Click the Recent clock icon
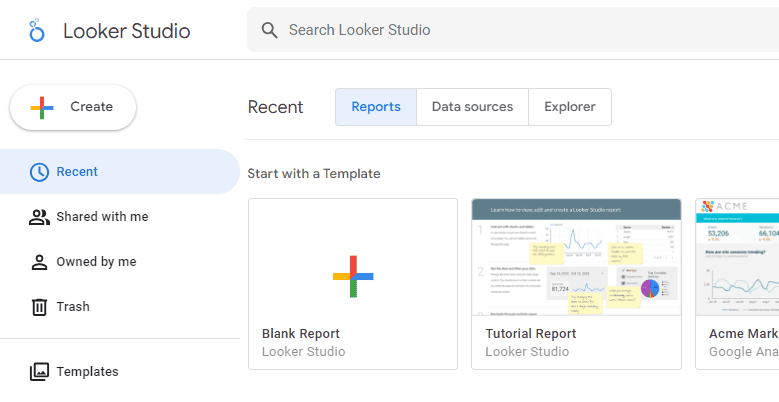The height and width of the screenshot is (402, 779). 39,172
